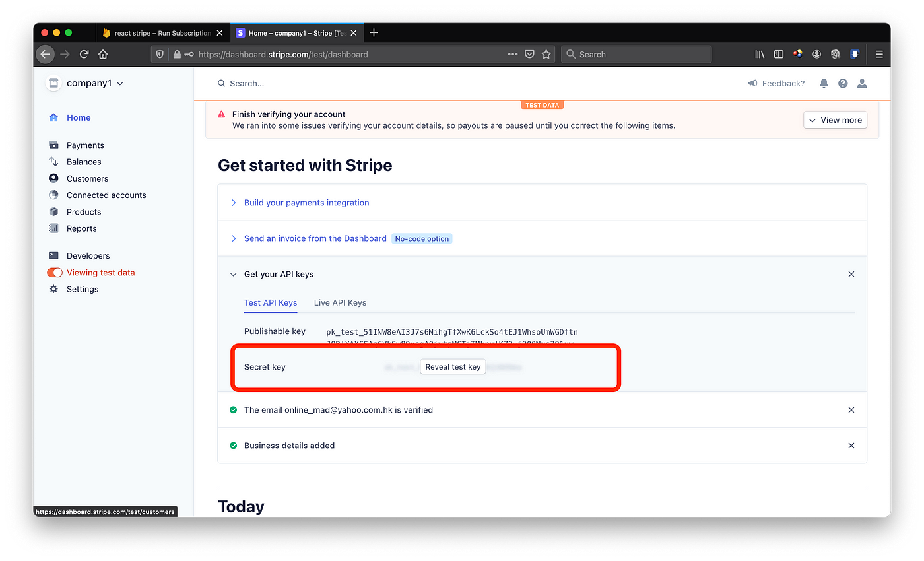
Task: Click the Customers person icon
Action: coord(53,178)
